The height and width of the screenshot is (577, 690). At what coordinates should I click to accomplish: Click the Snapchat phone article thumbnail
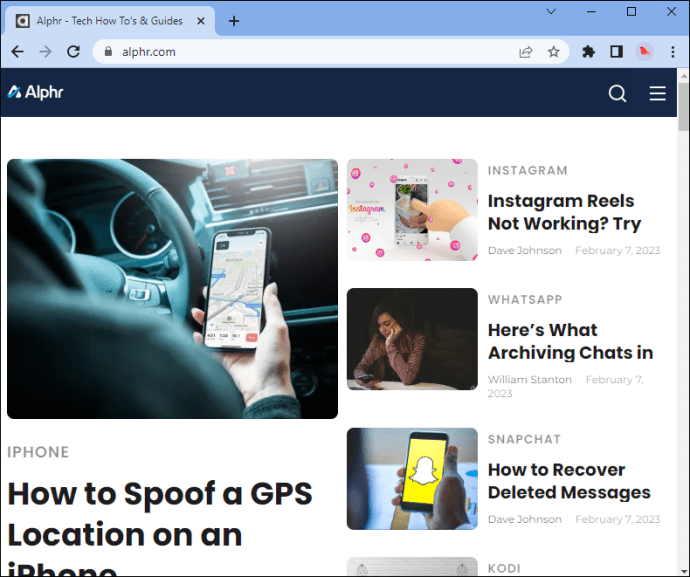click(412, 479)
